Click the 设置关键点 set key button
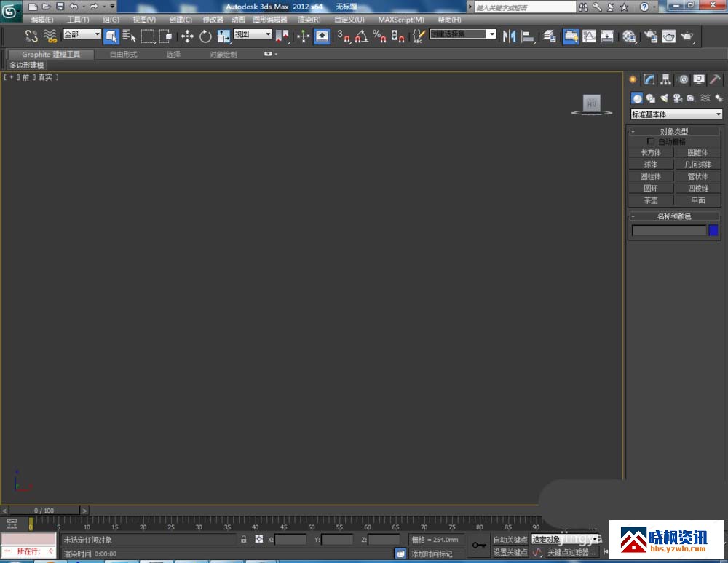This screenshot has width=728, height=563. pos(510,552)
